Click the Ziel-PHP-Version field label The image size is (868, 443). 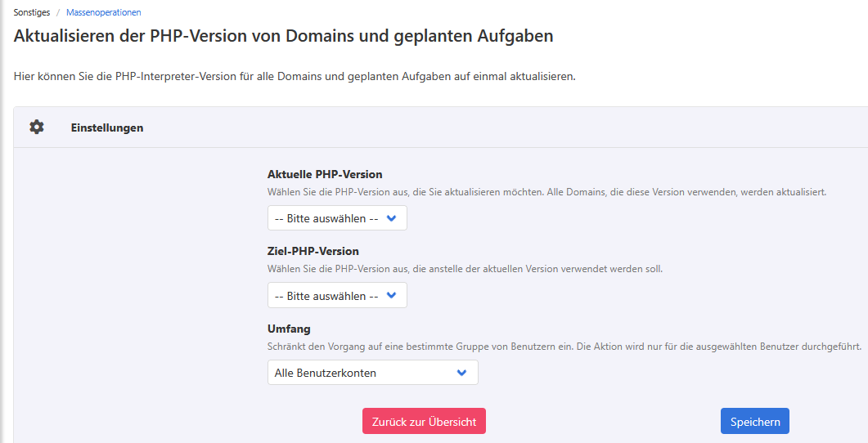tap(313, 251)
